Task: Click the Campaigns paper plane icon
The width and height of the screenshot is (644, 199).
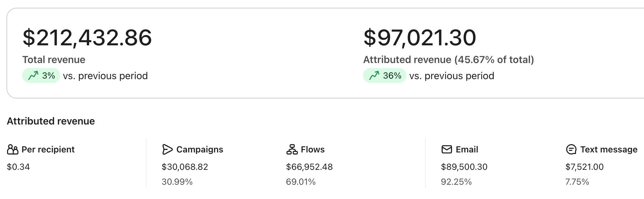Action: (x=167, y=150)
